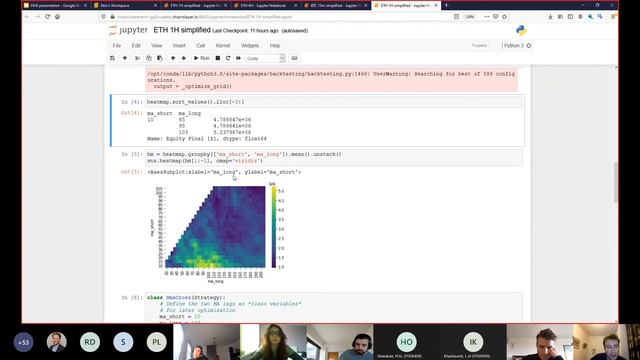Viewport: 640px width, 360px height.
Task: Switch to the HHS presentation tab
Action: pos(56,6)
